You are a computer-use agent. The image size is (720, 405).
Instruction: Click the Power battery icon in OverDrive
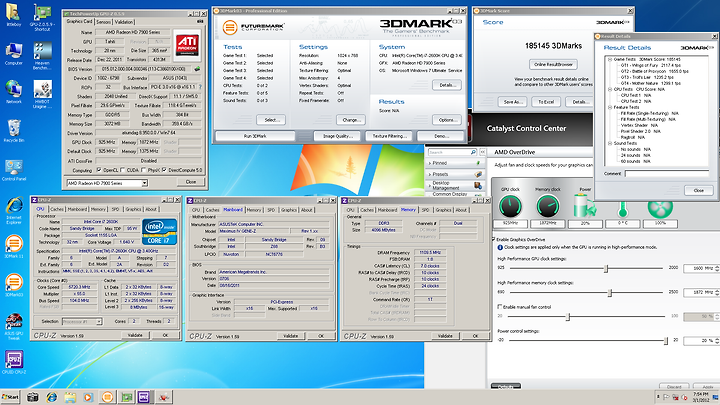point(585,205)
